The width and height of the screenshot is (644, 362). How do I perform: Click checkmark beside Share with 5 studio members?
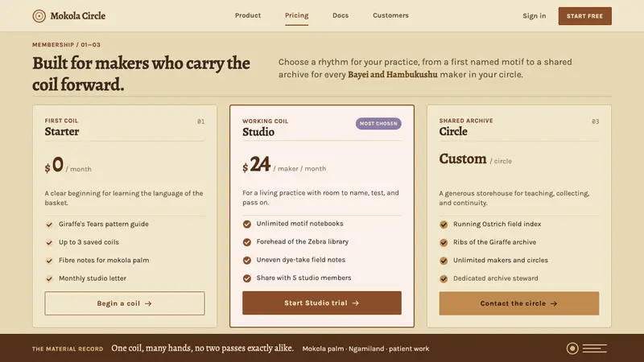click(x=247, y=278)
